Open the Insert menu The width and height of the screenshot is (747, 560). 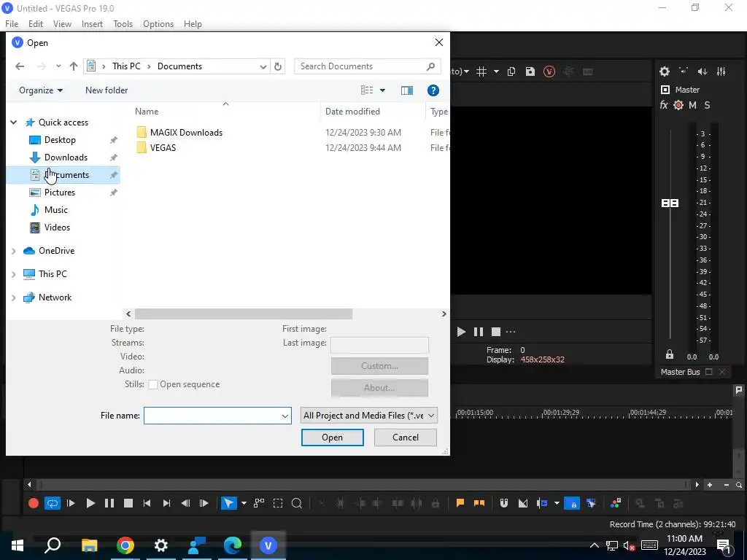92,24
